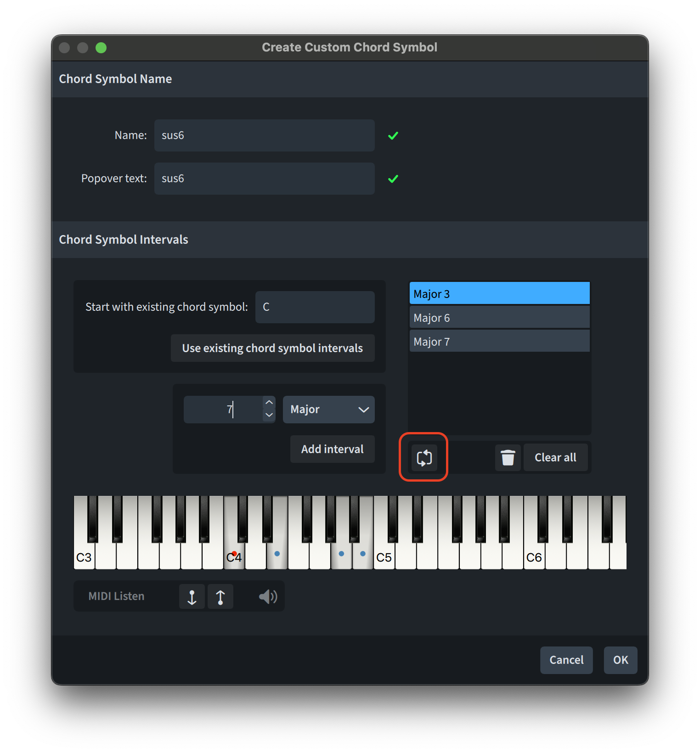Click the trash delete interval icon
Viewport: 700px width, 753px height.
tap(508, 458)
